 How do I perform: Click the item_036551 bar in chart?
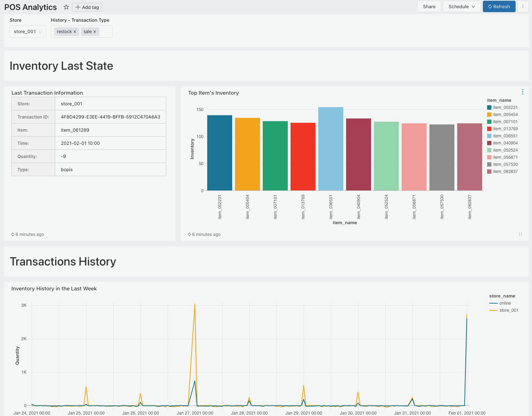(331, 149)
